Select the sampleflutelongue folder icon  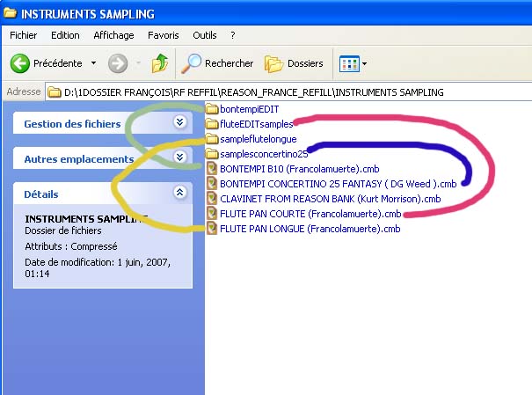(x=212, y=139)
